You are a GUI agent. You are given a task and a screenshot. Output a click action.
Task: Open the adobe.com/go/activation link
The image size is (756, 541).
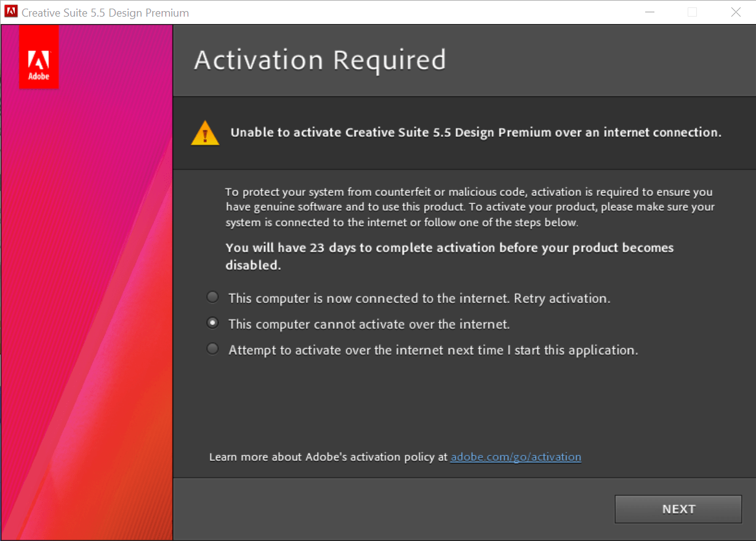tap(515, 457)
